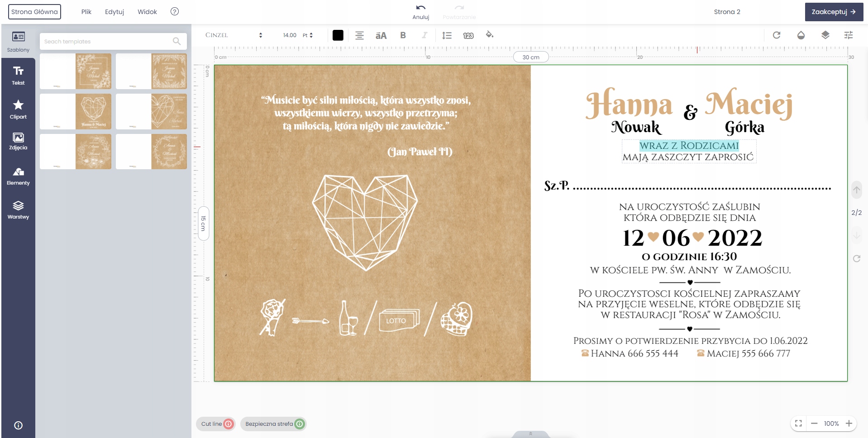Open the black text color swatch
868x438 pixels.
(338, 35)
